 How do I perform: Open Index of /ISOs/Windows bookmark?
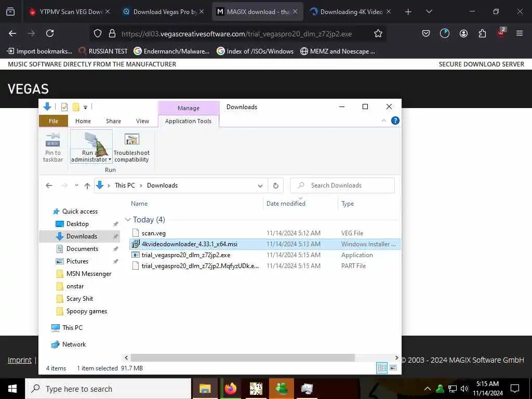tap(255, 51)
